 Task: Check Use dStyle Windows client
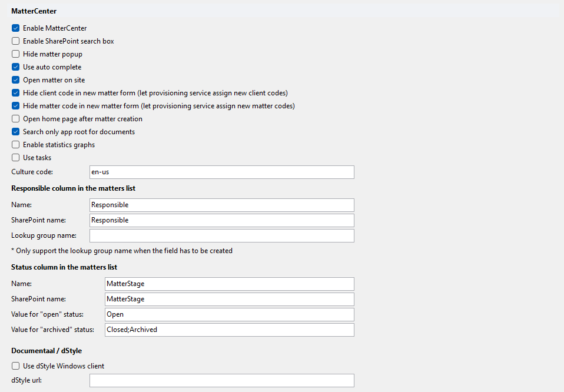pos(15,366)
